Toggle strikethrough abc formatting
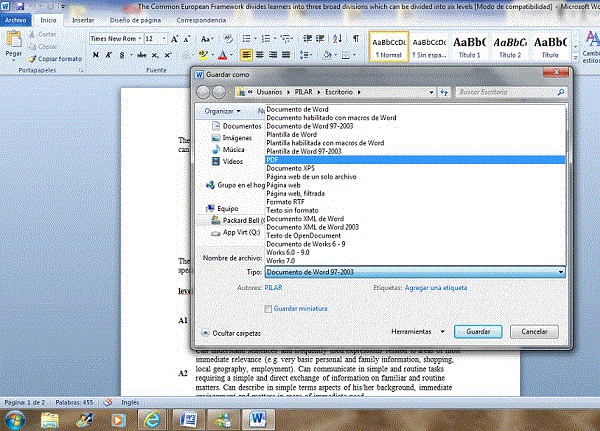This screenshot has height=431, width=600. (142, 55)
